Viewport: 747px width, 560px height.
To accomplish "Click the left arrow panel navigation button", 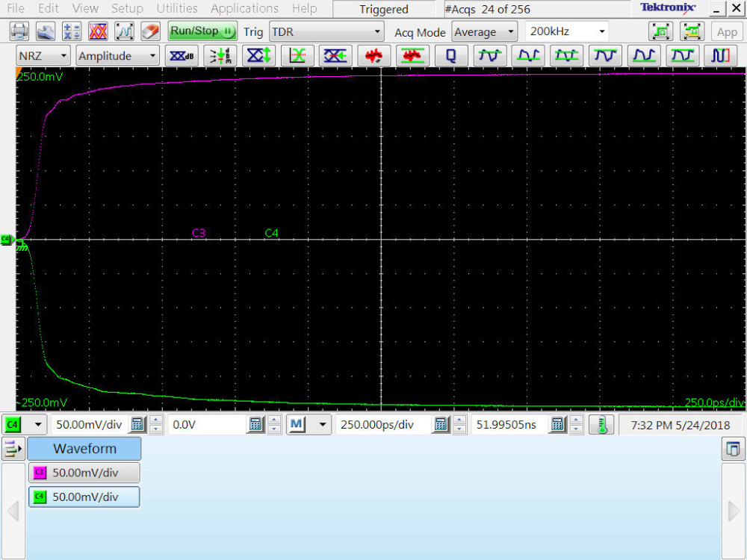I will click(13, 511).
